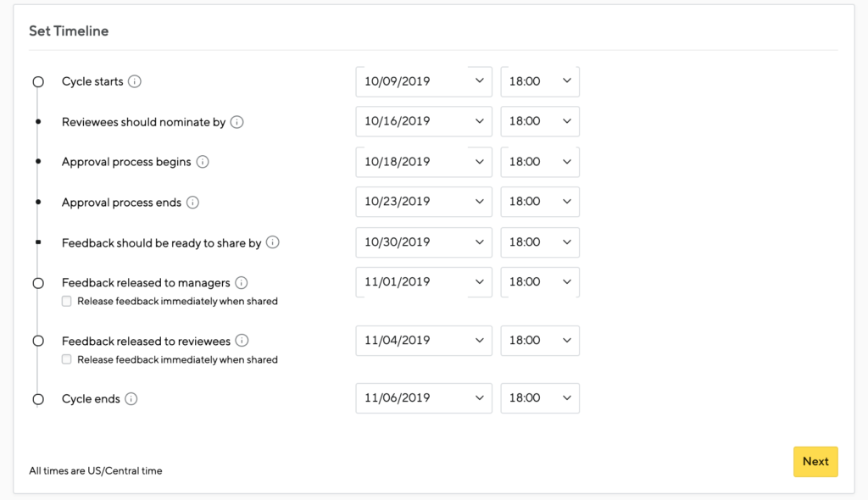Show info tooltip next to Cycle ends
The width and height of the screenshot is (868, 500).
coord(131,398)
